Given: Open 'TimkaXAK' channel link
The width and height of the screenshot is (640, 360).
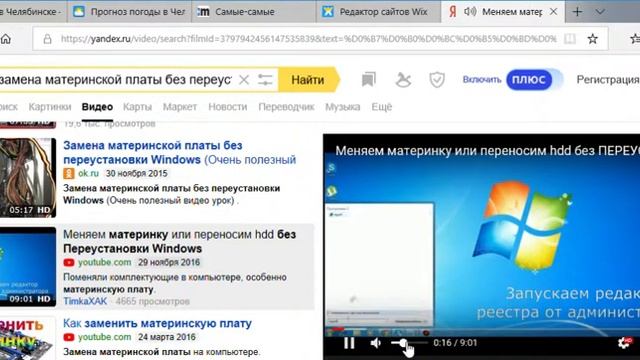Looking at the screenshot, I should coord(85,301).
